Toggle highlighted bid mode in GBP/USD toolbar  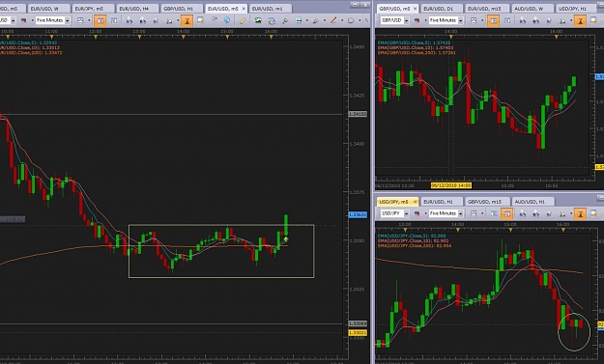coord(493,20)
